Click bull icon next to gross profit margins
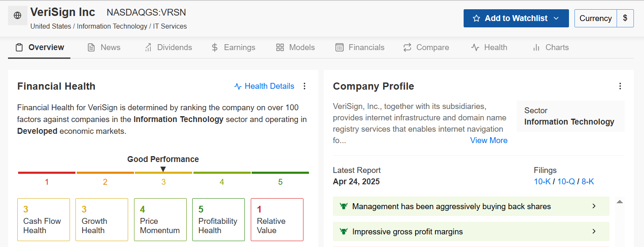The image size is (644, 247). [x=343, y=231]
